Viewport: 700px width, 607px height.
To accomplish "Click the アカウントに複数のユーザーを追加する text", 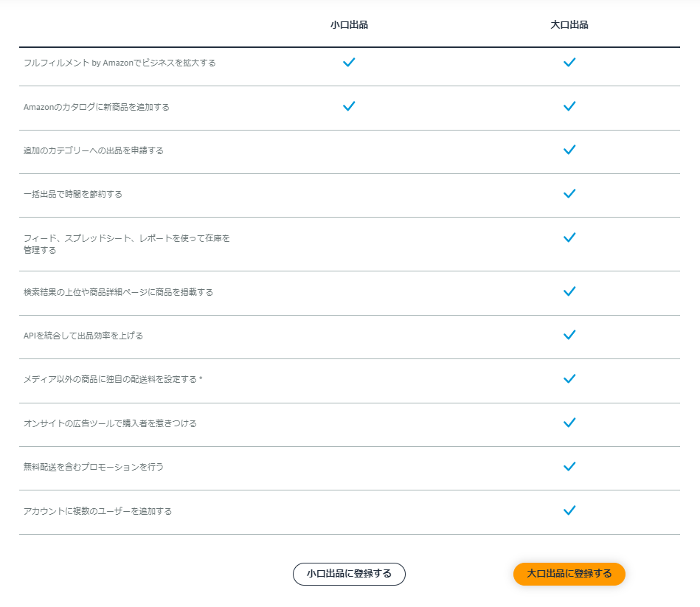I will [x=97, y=511].
